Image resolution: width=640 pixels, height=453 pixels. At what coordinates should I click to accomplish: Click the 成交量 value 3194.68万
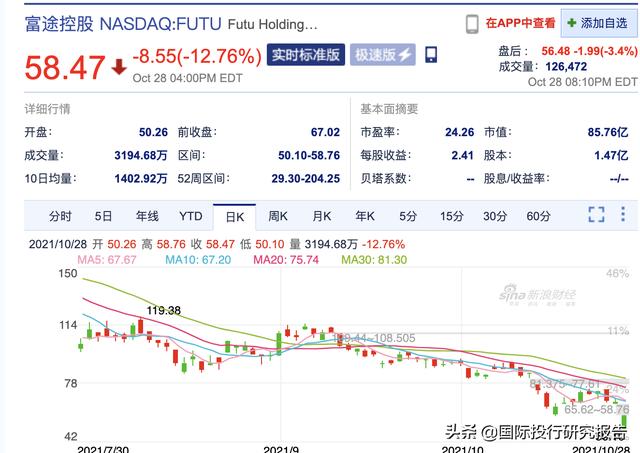(141, 155)
